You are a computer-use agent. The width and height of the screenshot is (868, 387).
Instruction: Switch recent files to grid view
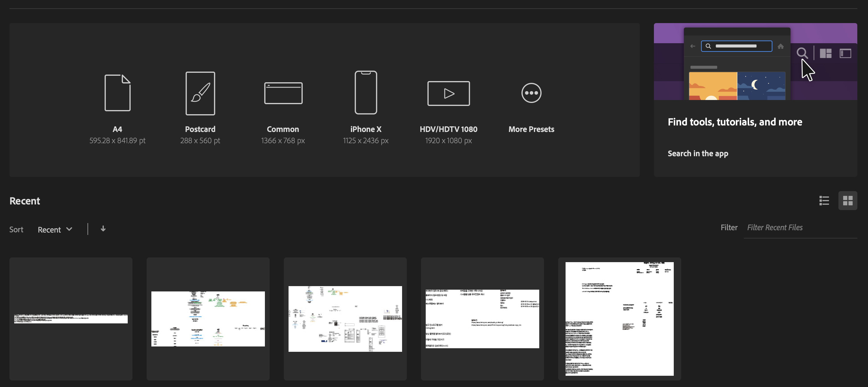(x=847, y=201)
